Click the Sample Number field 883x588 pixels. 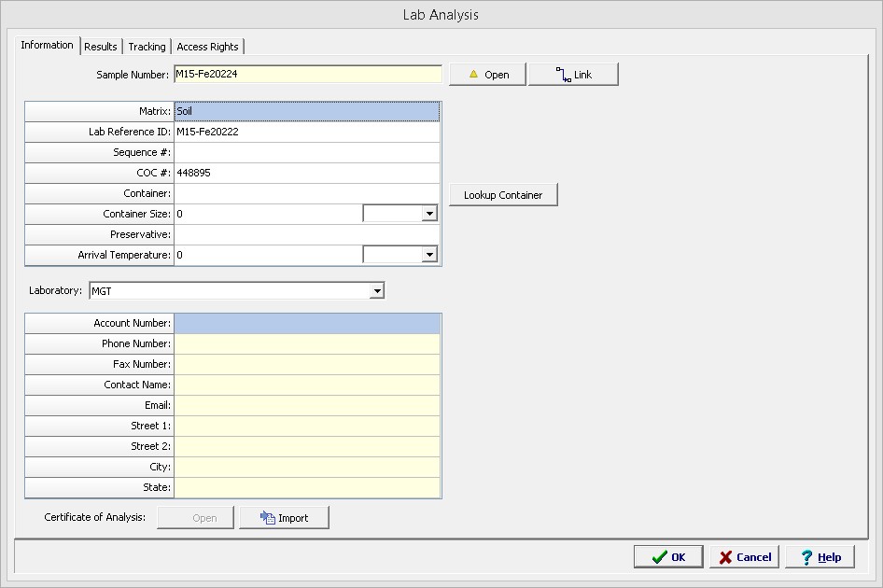306,75
